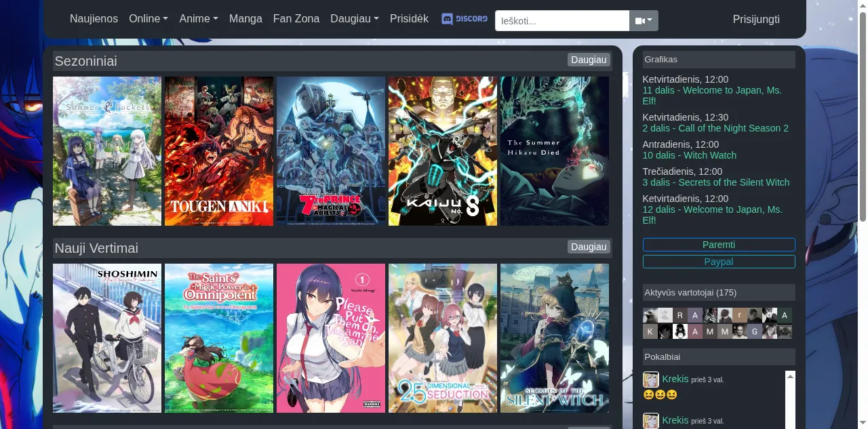Open the pink 'A' user avatar

coord(695,331)
